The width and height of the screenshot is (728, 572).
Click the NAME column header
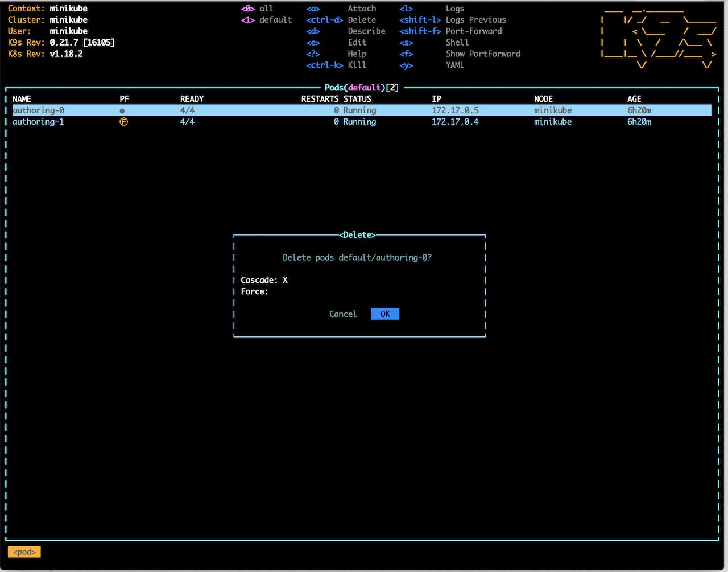(x=22, y=99)
